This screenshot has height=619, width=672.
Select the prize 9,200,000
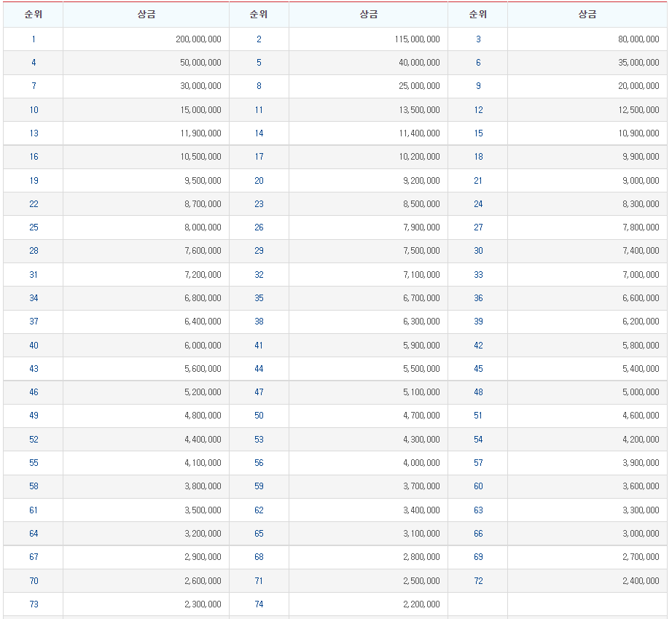421,181
